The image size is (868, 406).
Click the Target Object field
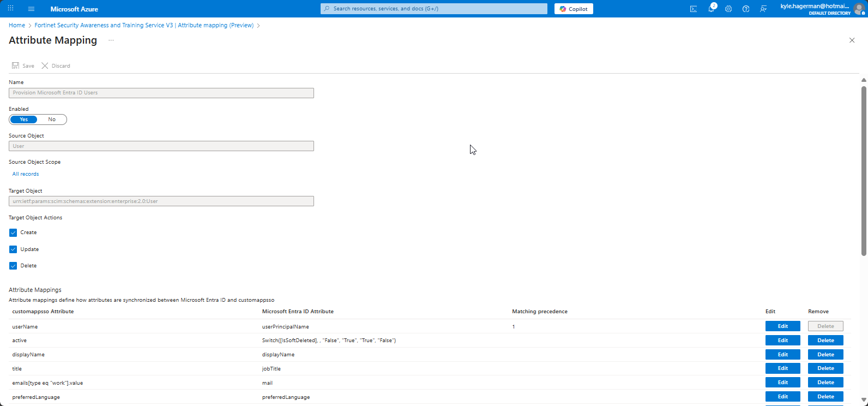(x=161, y=201)
